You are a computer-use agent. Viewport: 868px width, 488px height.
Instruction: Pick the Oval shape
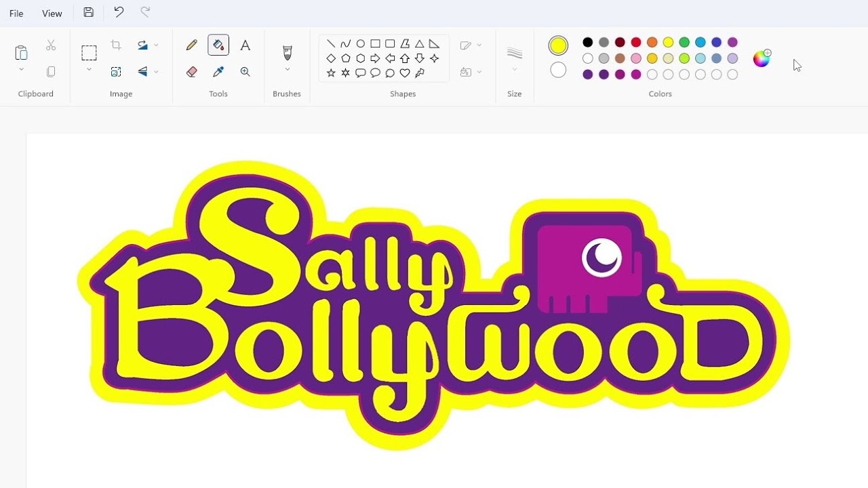click(x=361, y=43)
